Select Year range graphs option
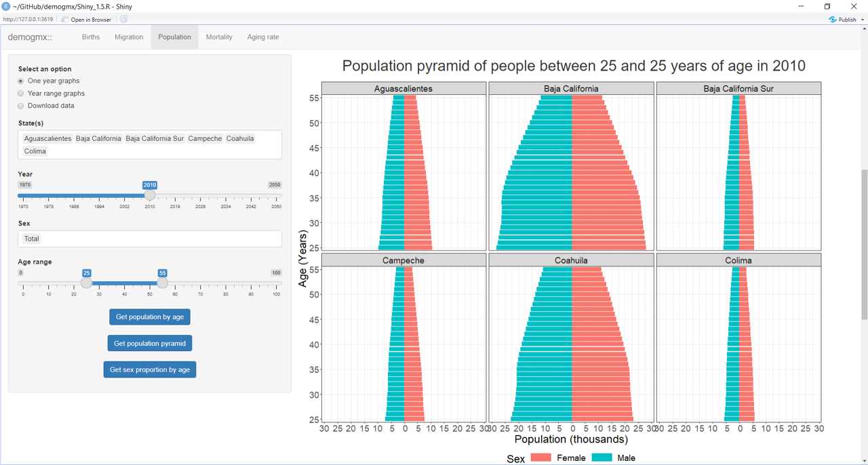Screen dimensions: 868x465 pyautogui.click(x=21, y=94)
